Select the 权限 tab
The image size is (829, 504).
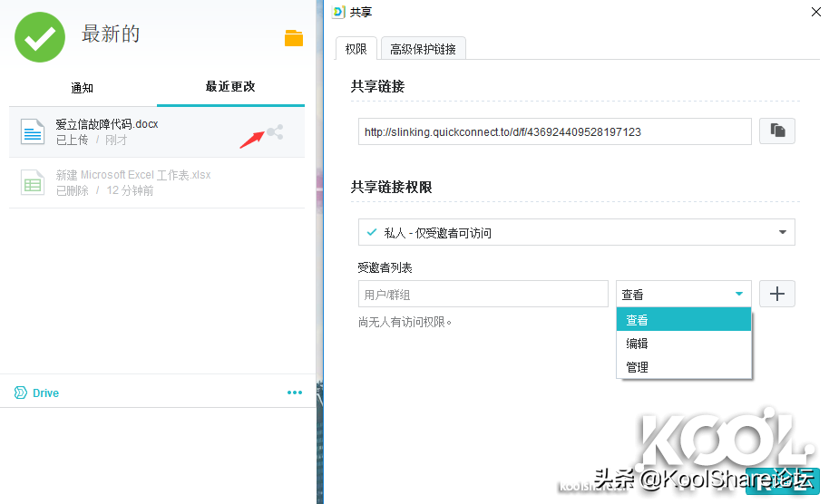pos(356,49)
